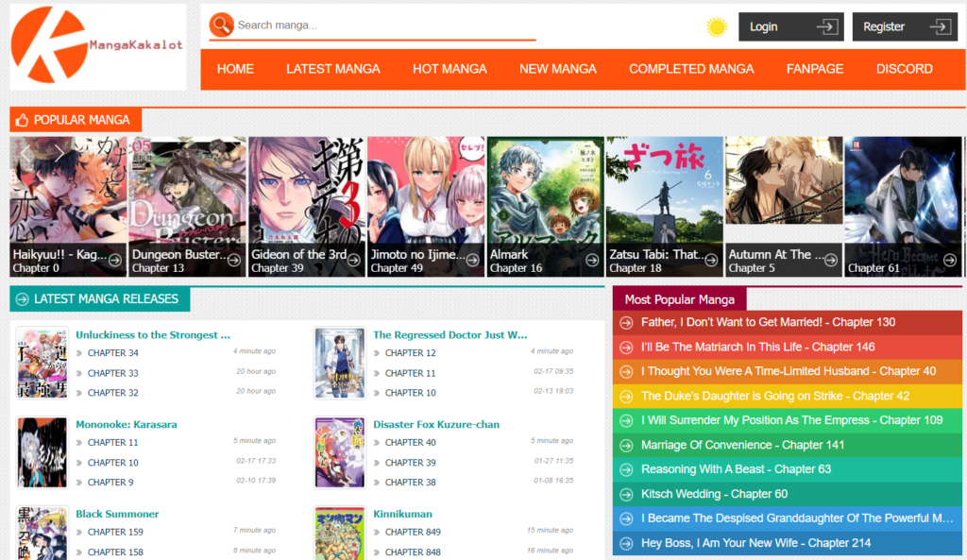
Task: Click the arrow icon on Chapter 61 card
Action: click(x=950, y=261)
